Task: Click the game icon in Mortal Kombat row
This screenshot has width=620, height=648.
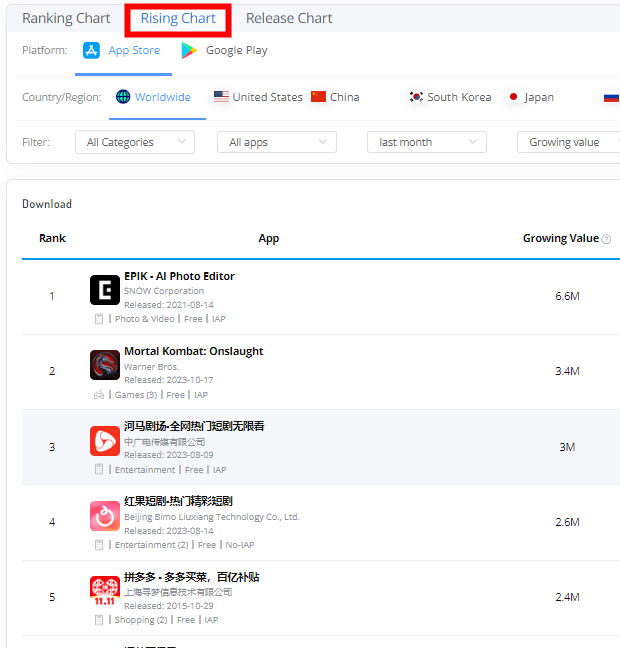Action: 99,395
